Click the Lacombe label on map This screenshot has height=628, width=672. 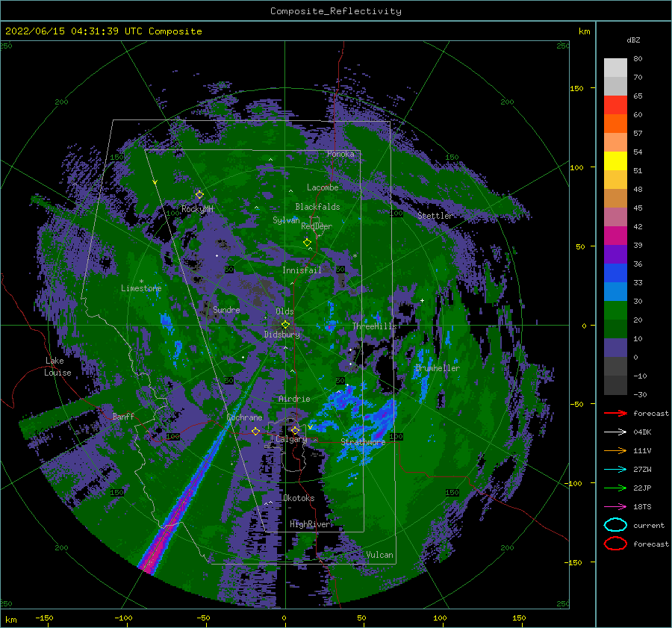click(323, 187)
